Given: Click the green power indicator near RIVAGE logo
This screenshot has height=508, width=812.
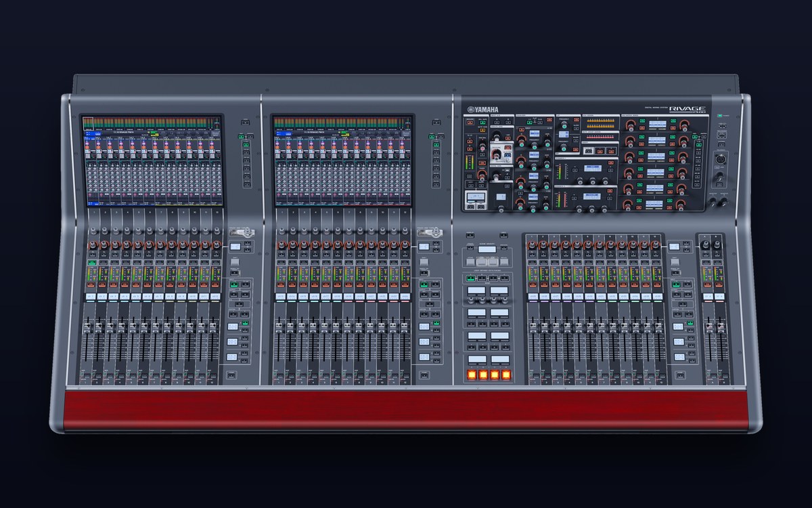Looking at the screenshot, I should click(721, 116).
